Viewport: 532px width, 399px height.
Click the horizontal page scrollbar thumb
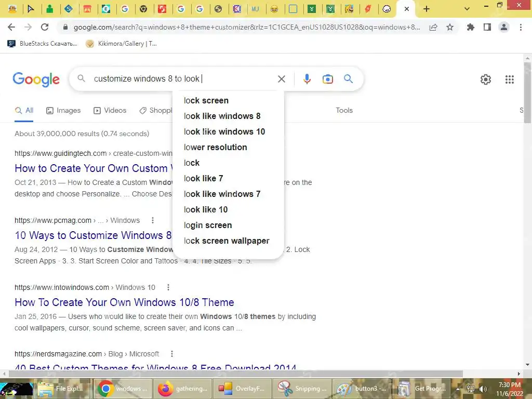coord(235,374)
